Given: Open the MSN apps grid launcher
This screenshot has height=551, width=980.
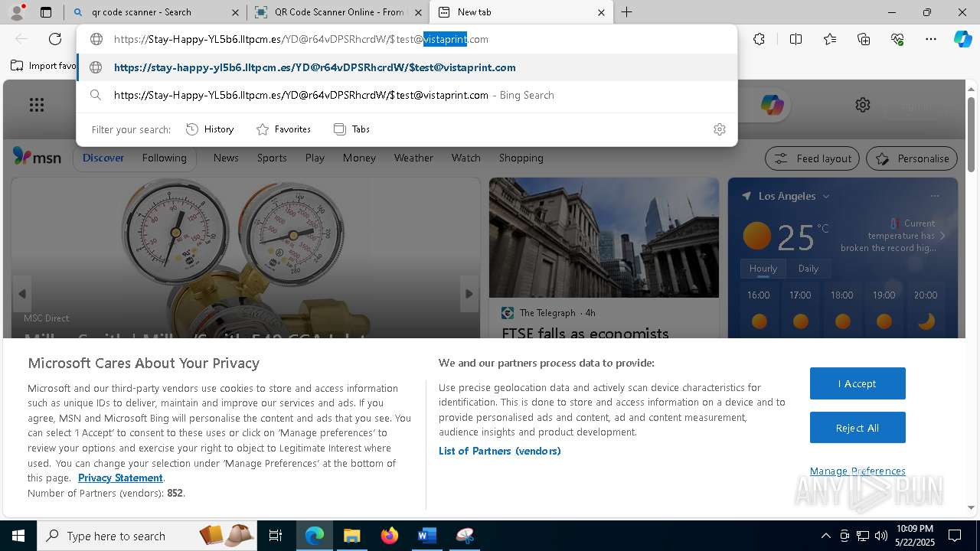Looking at the screenshot, I should [37, 105].
